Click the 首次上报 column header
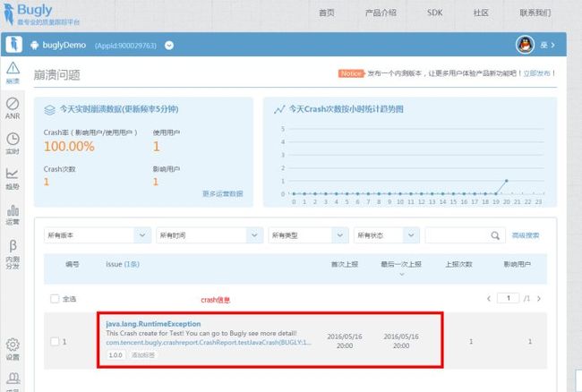The image size is (582, 392). coord(345,264)
